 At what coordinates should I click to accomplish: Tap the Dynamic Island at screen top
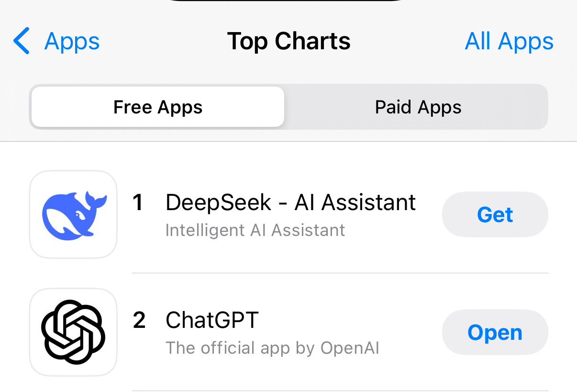pos(288,0)
